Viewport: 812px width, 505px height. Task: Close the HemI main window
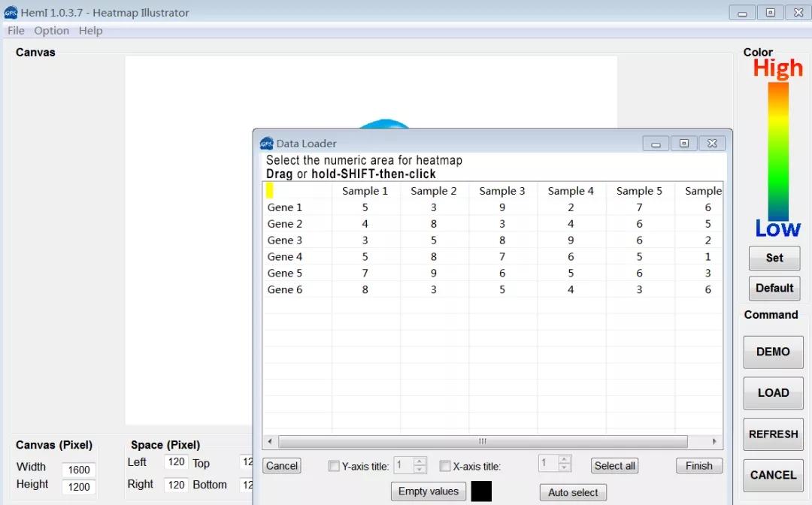(798, 13)
